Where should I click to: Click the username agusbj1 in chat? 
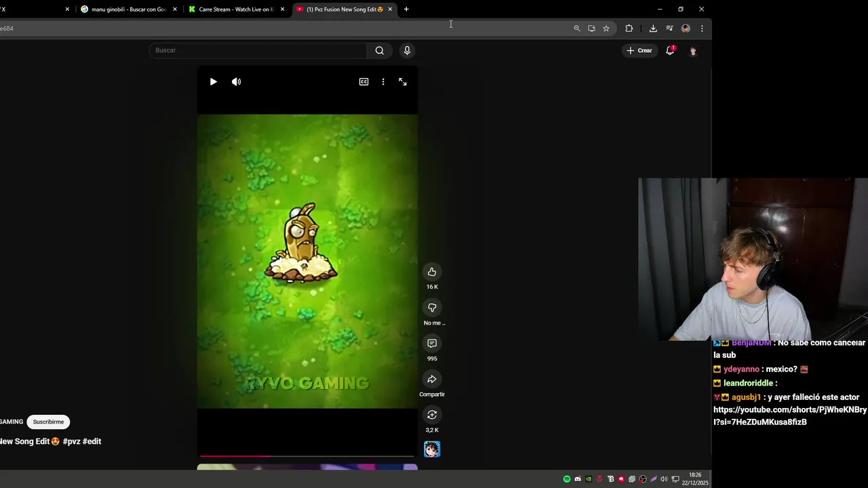tap(747, 397)
